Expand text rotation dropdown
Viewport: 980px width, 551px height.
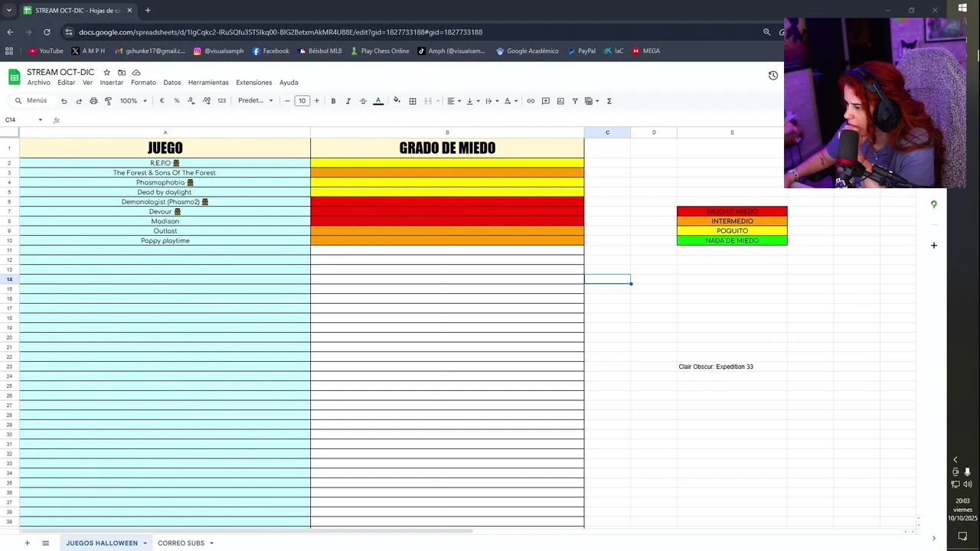516,101
